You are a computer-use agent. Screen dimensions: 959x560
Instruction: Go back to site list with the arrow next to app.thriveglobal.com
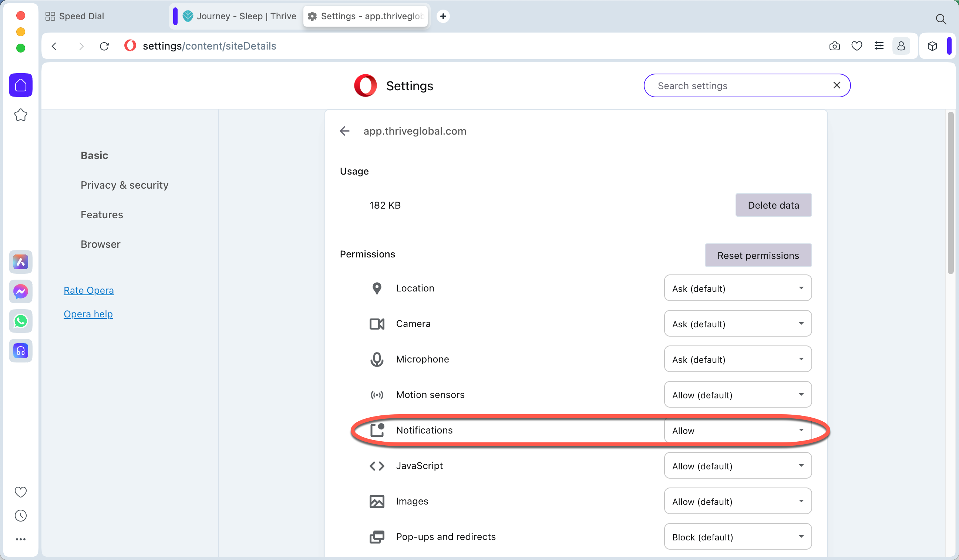(344, 131)
